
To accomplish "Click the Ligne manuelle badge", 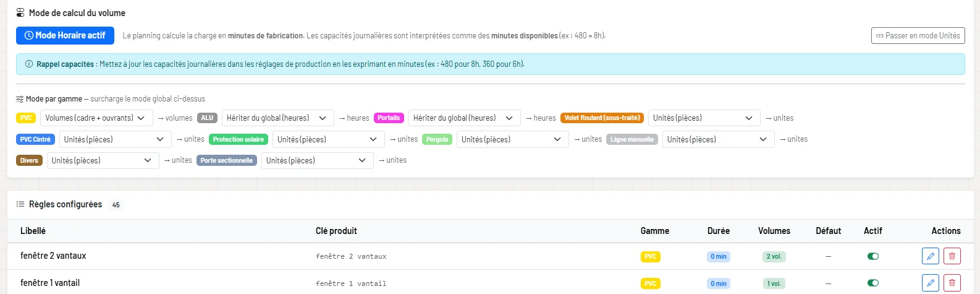I will point(632,139).
